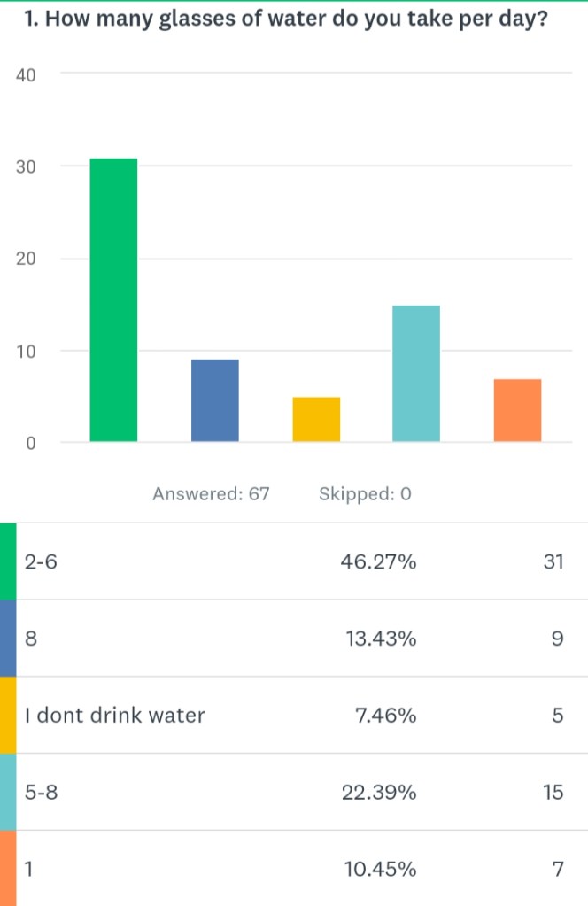Click the green 2-6 bar in chart
Viewport: 588px width, 906px height.
coord(113,299)
